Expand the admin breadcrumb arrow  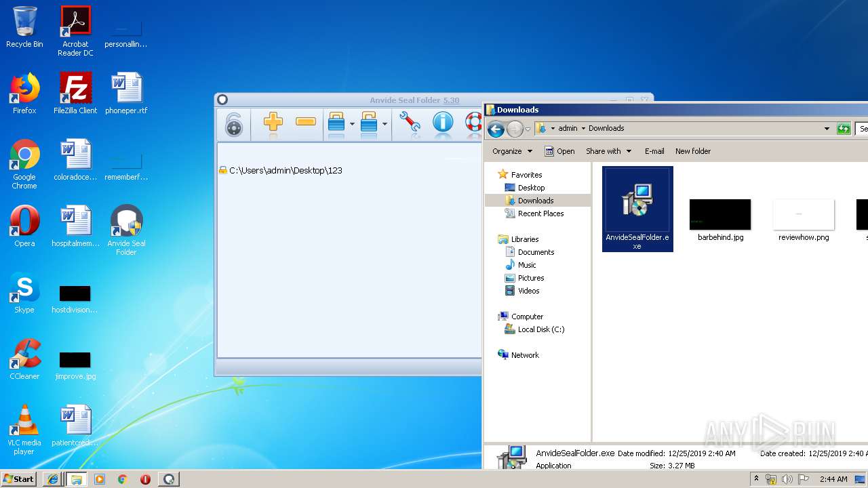583,128
